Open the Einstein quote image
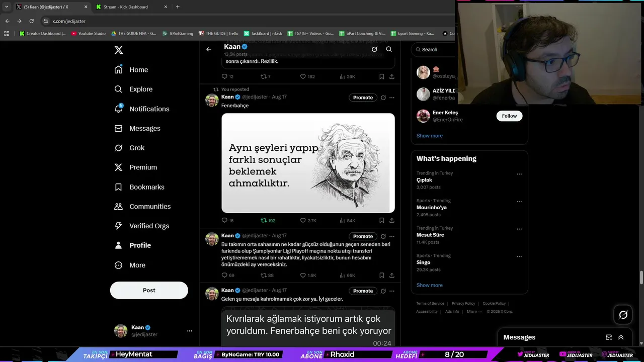Viewport: 644px width, 362px height. pos(308,163)
